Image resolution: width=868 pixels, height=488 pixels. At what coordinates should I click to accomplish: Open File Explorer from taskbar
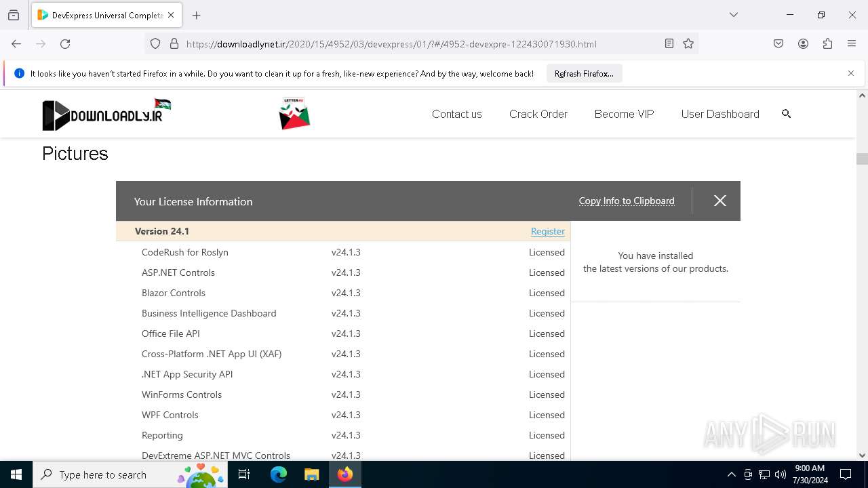tap(311, 474)
